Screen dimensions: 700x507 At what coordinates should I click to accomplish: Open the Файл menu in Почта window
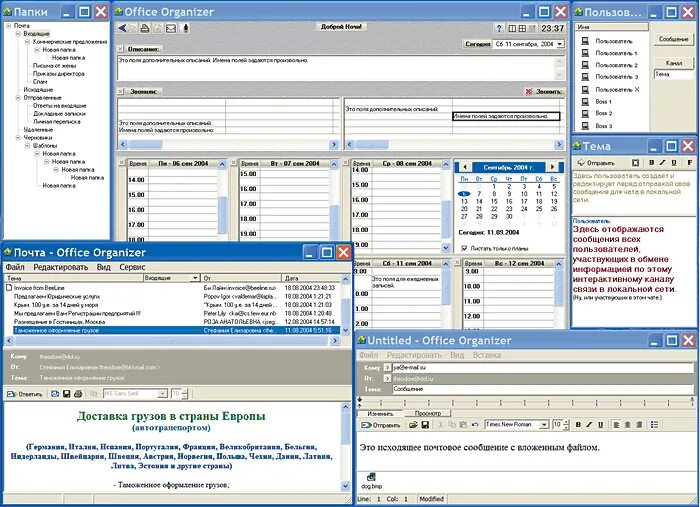pyautogui.click(x=15, y=267)
